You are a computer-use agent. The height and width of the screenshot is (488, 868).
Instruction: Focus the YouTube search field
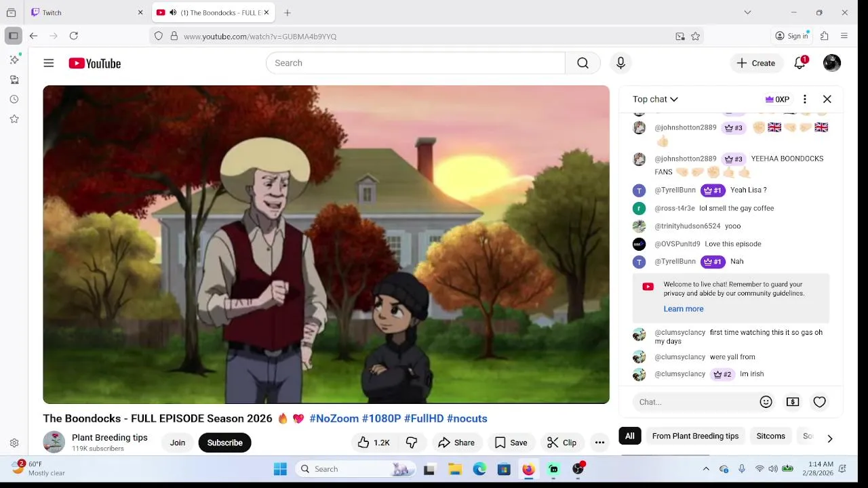415,63
